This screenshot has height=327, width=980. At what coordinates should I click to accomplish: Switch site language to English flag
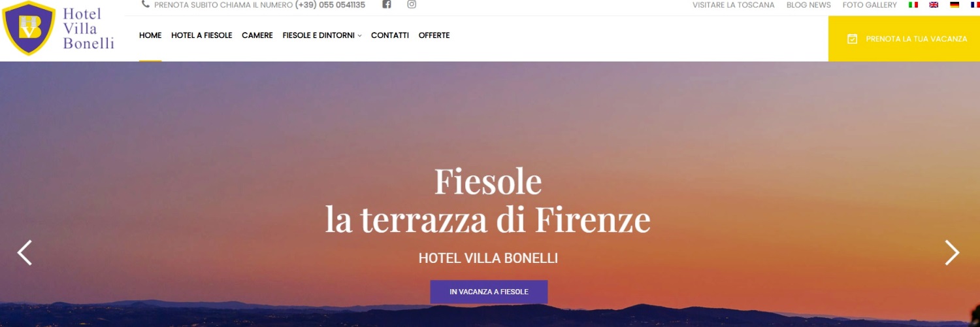pos(934,5)
